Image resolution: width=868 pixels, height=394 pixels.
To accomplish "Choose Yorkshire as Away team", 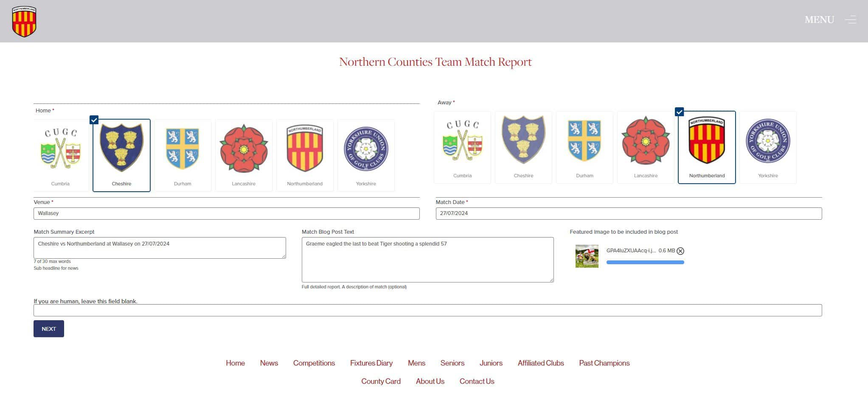I will [x=768, y=147].
